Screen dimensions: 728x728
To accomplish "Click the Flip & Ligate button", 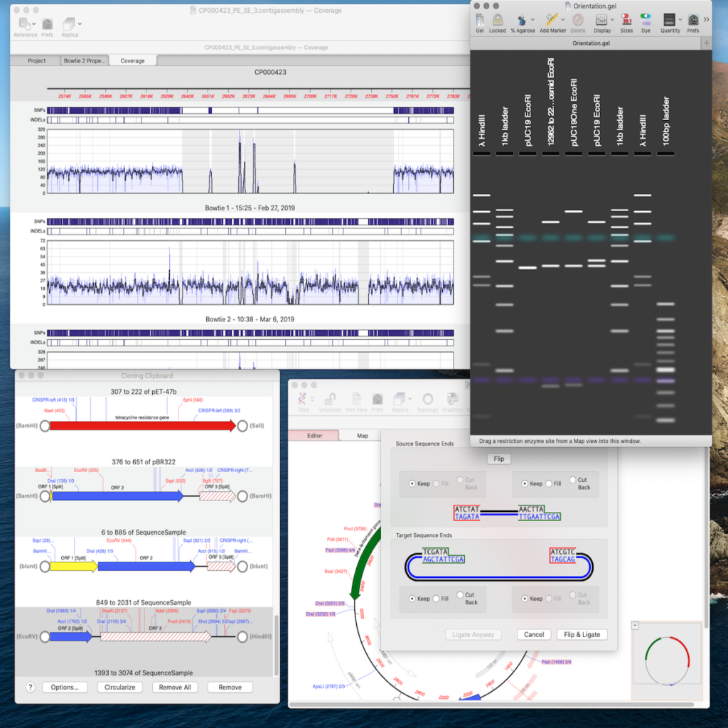I will pyautogui.click(x=582, y=635).
